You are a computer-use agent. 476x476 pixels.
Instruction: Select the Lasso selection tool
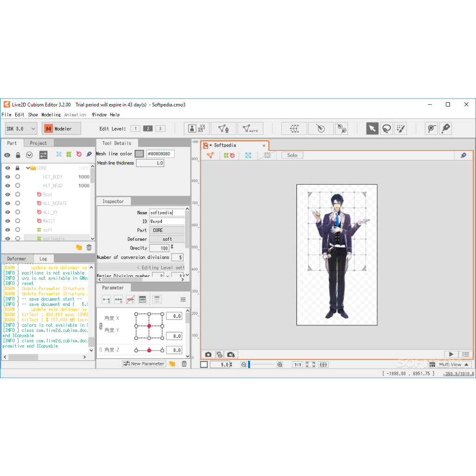(386, 129)
